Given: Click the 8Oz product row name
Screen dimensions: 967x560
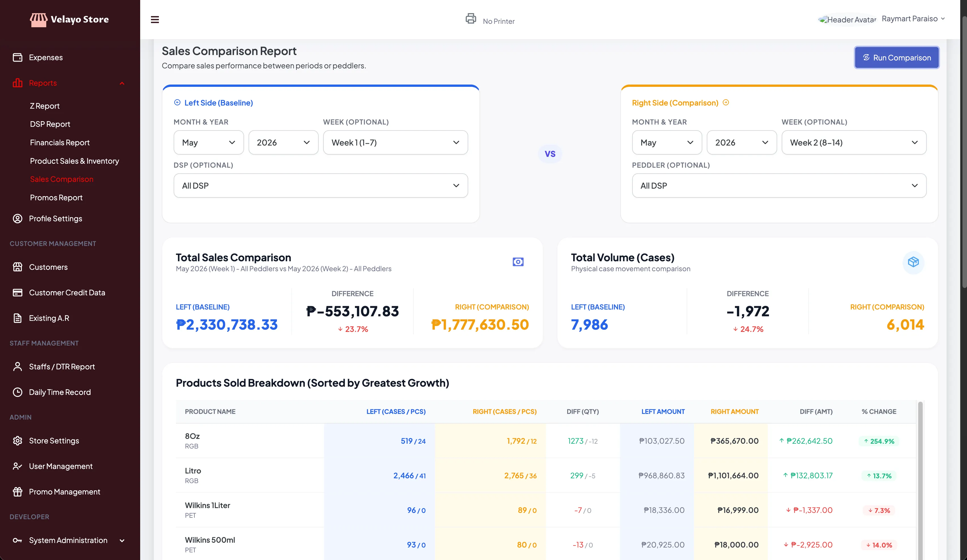Looking at the screenshot, I should click(192, 436).
